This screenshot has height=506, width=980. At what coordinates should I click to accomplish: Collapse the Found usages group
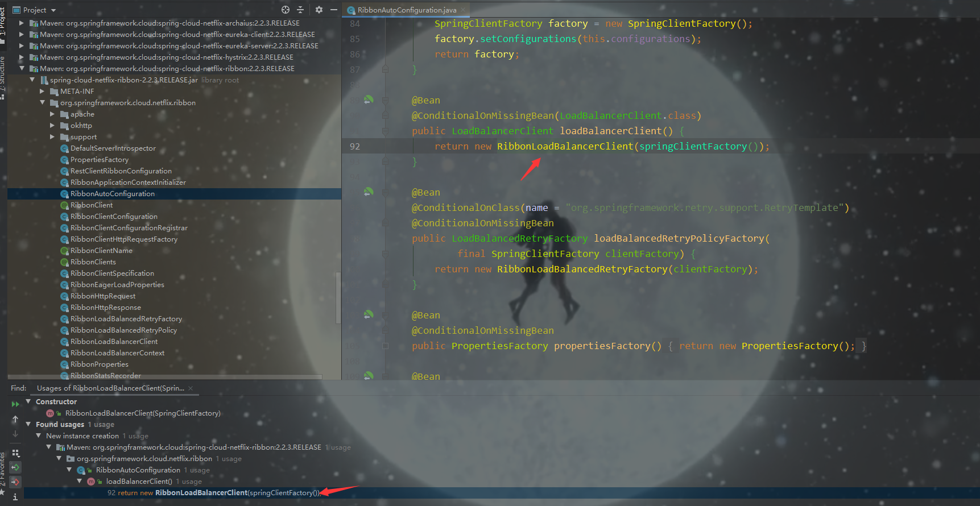(28, 425)
